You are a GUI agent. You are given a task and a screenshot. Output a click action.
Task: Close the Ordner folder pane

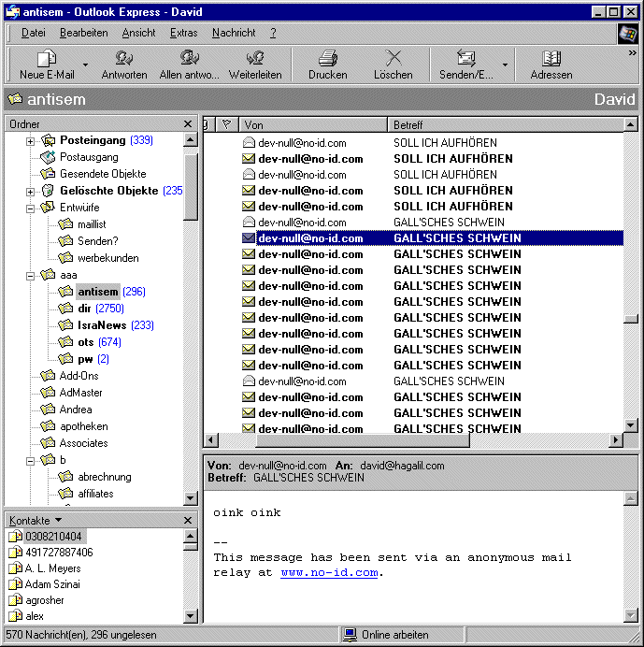click(x=188, y=124)
